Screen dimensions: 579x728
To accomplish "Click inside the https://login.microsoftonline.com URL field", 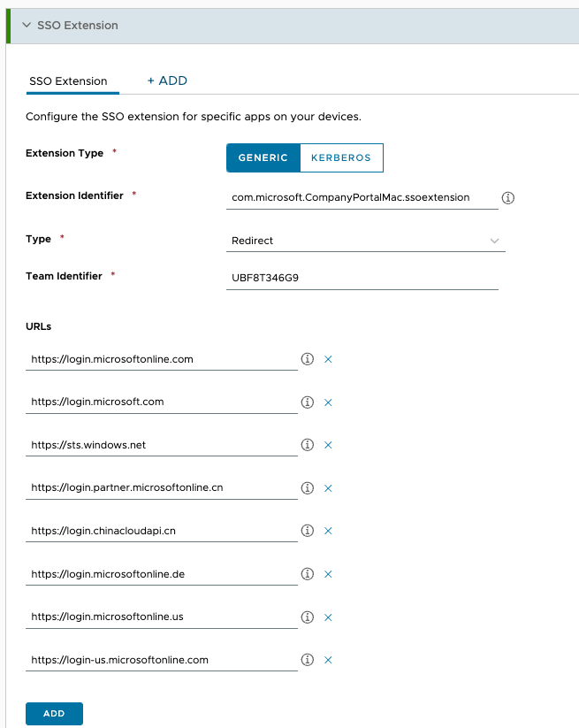I will tap(159, 359).
